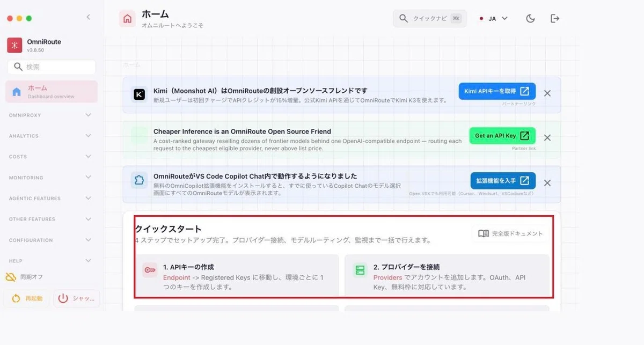The width and height of the screenshot is (644, 345).
Task: Click the puzzle piece extension icon
Action: pos(139,180)
